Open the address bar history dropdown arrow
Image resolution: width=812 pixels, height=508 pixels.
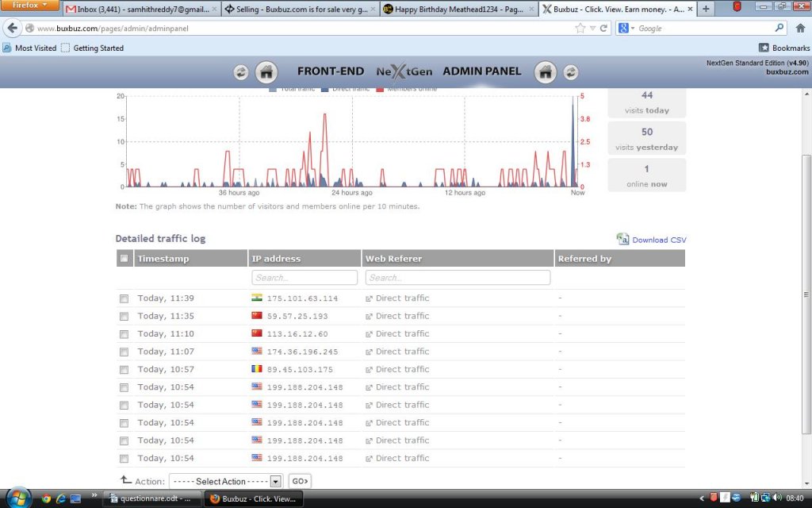coord(592,28)
